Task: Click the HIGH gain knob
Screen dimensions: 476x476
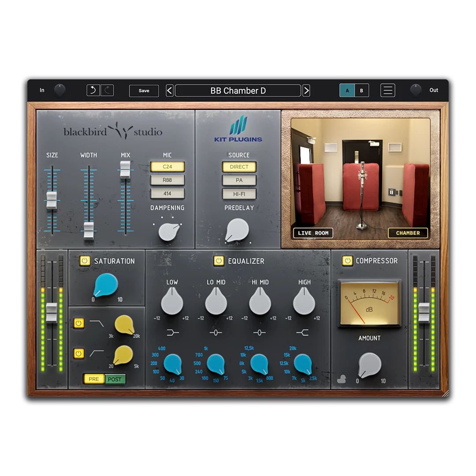Action: (x=304, y=301)
